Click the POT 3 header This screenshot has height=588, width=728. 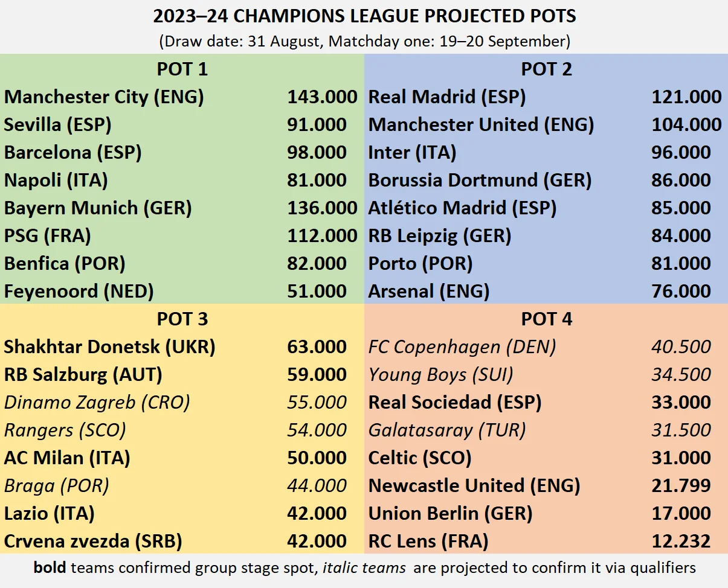click(x=182, y=319)
